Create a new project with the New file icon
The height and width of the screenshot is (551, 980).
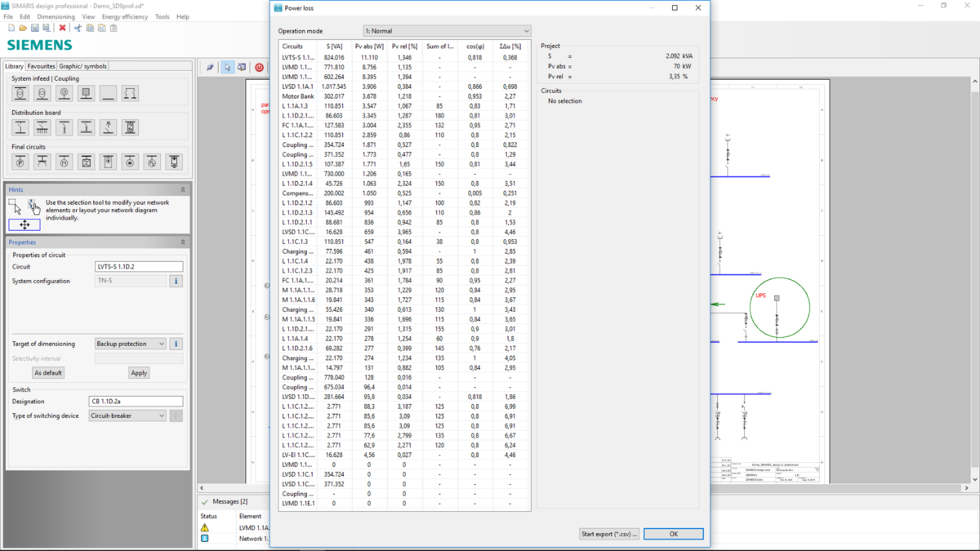(11, 28)
